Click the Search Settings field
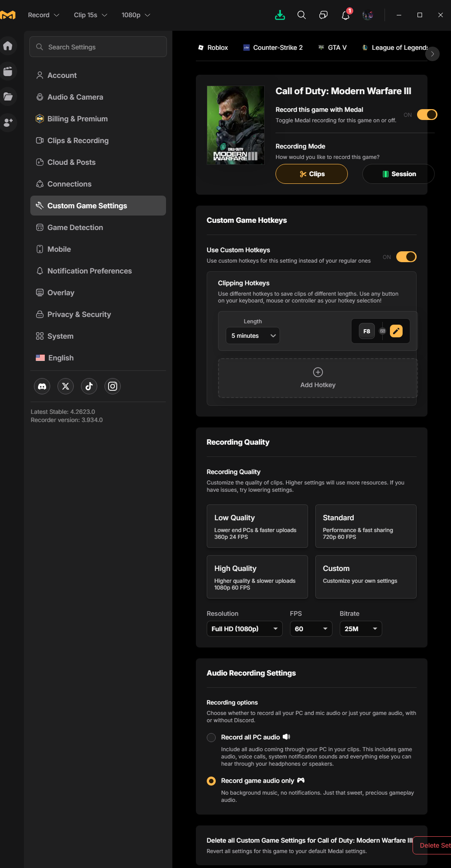The height and width of the screenshot is (868, 451). click(x=98, y=47)
